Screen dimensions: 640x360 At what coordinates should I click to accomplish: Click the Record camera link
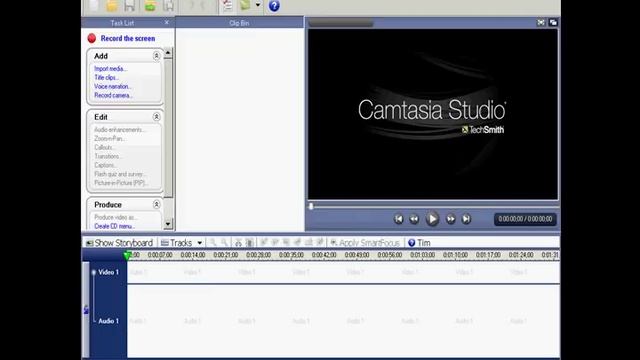(x=113, y=96)
